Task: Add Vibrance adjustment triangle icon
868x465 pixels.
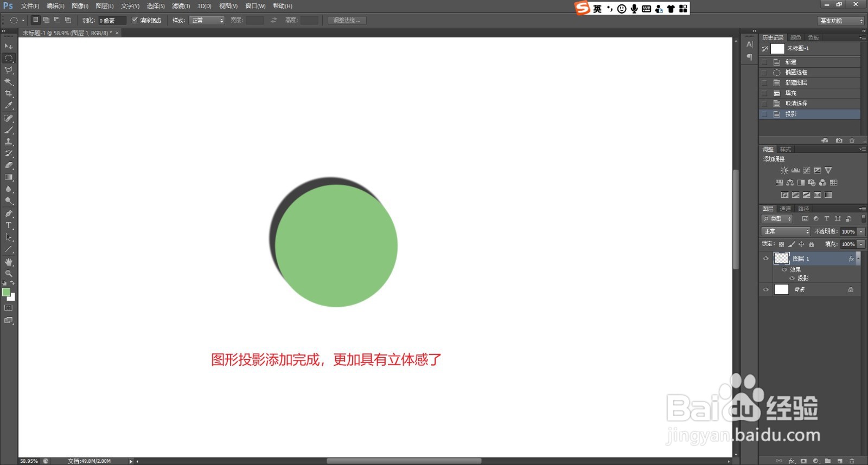Action: 828,170
